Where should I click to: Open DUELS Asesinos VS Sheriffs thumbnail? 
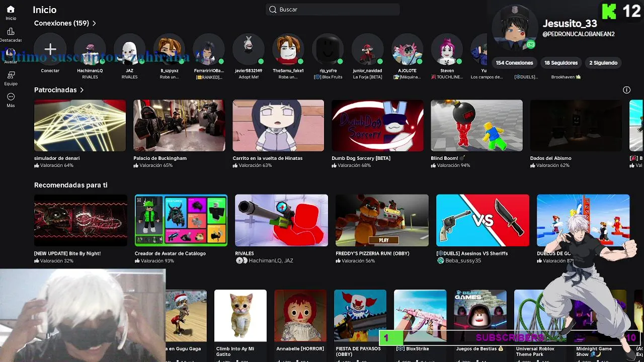tap(482, 220)
